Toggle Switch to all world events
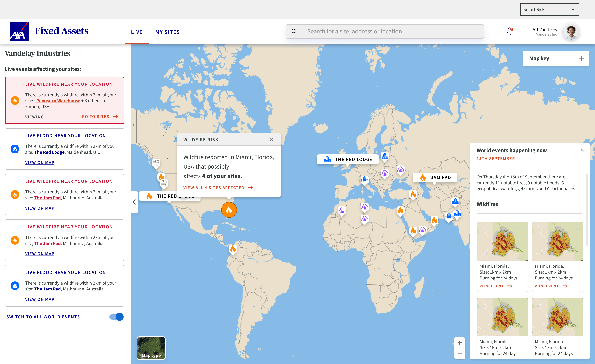595x364 pixels. [117, 317]
